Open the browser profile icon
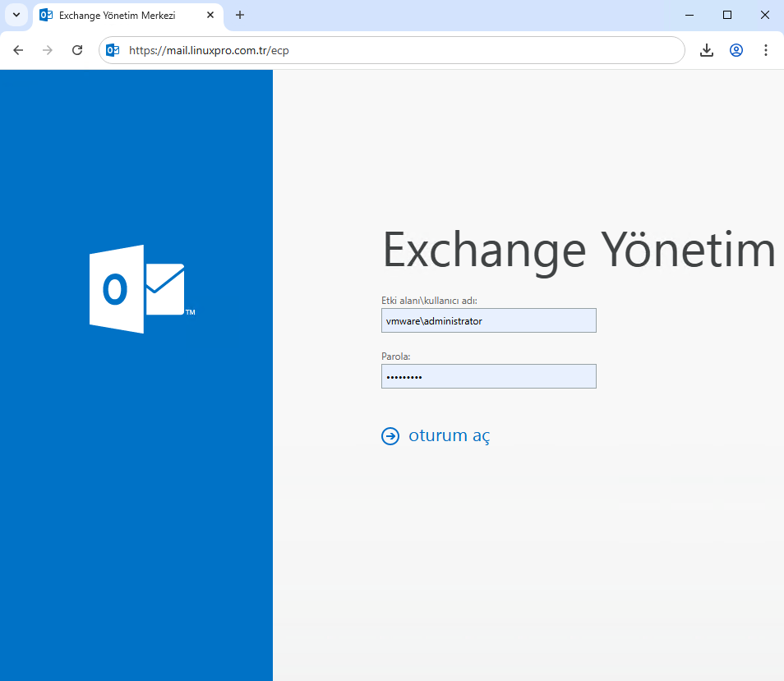Screen dimensions: 784x681 736,50
